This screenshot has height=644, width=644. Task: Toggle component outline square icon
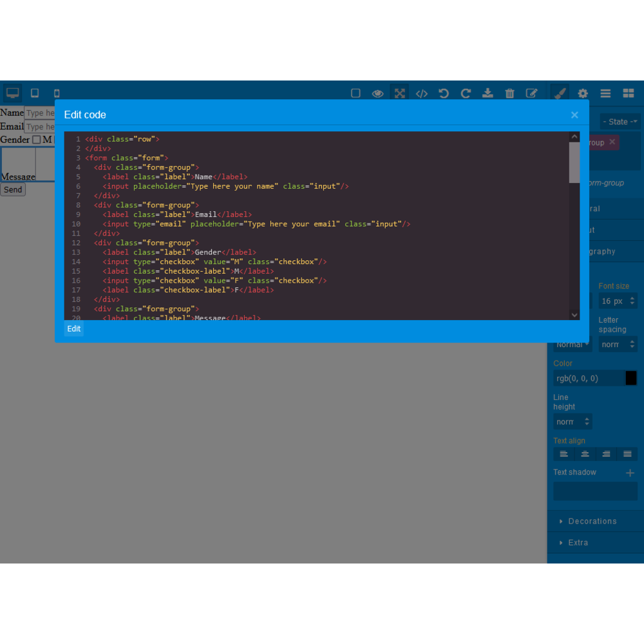pyautogui.click(x=355, y=93)
